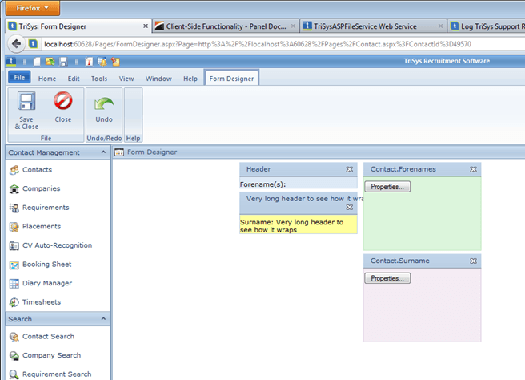Close the Very long header widget panel
The height and width of the screenshot is (380, 525).
pos(350,207)
